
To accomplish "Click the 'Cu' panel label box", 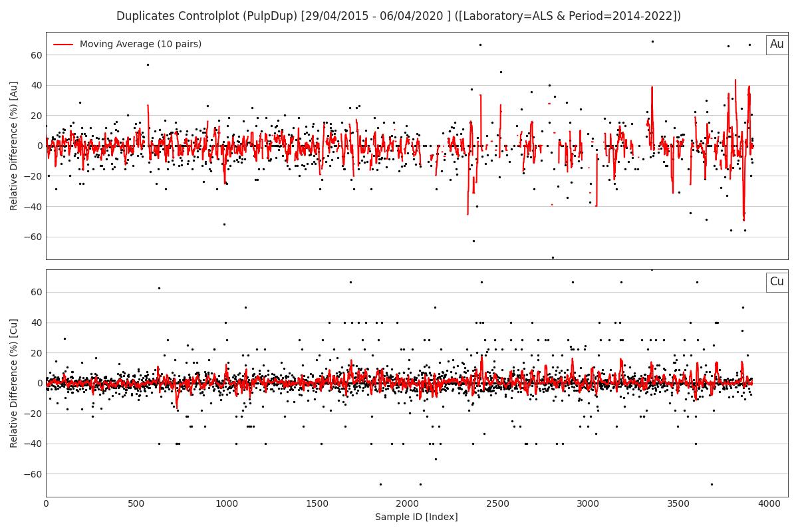I will pos(776,282).
